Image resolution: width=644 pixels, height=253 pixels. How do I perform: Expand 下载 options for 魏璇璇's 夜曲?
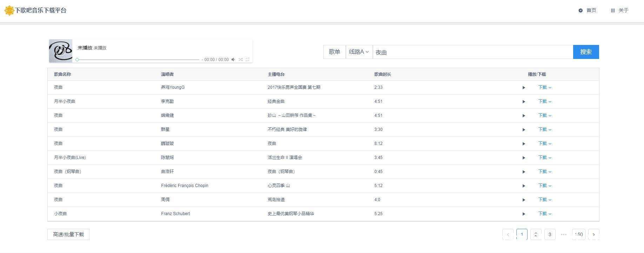click(x=545, y=144)
